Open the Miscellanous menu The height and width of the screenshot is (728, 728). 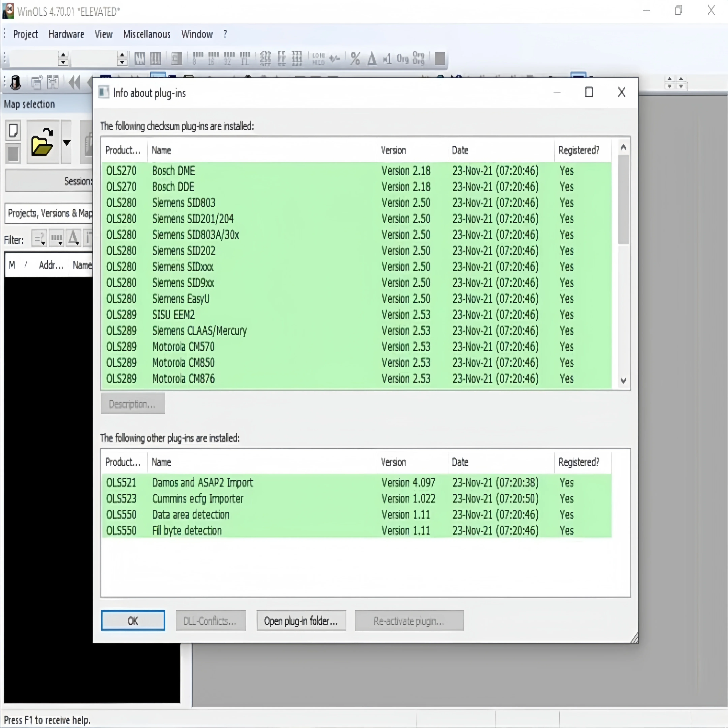tap(146, 34)
